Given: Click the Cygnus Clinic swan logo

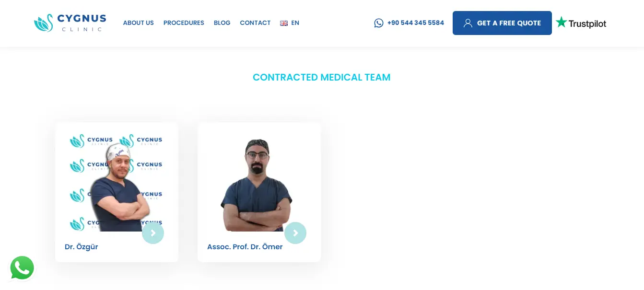Looking at the screenshot, I should tap(70, 23).
